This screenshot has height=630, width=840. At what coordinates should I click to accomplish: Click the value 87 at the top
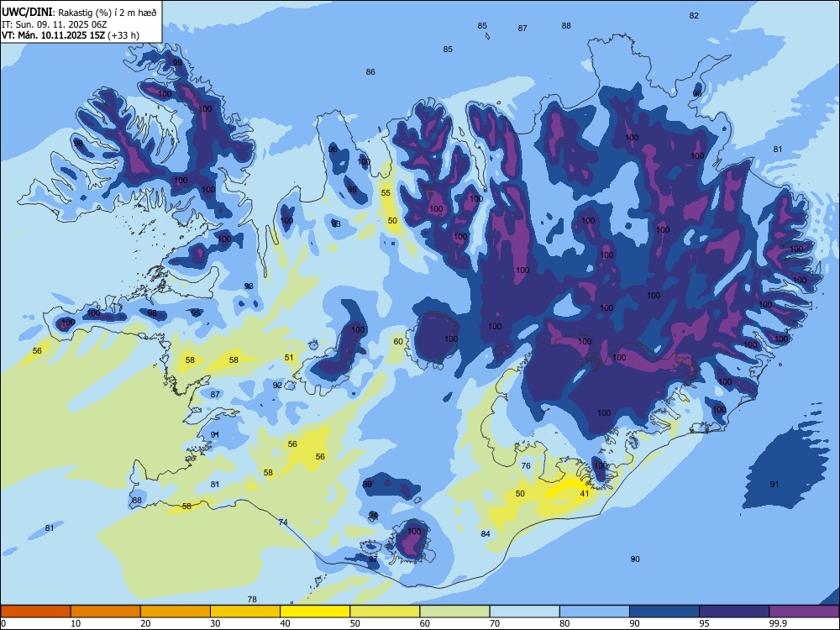pos(522,29)
